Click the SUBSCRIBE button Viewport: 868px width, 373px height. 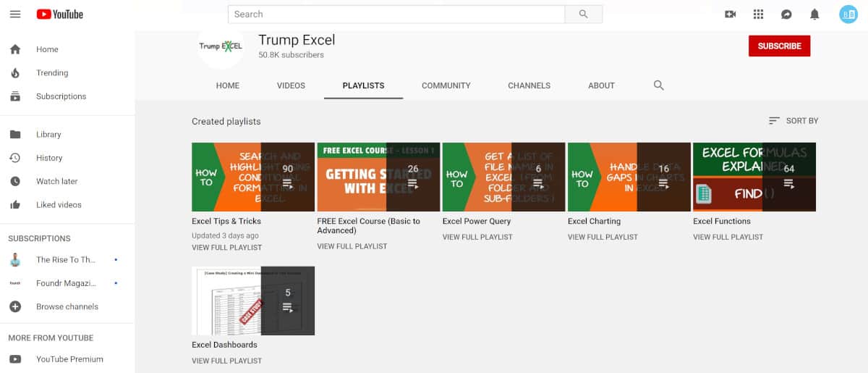[x=780, y=46]
